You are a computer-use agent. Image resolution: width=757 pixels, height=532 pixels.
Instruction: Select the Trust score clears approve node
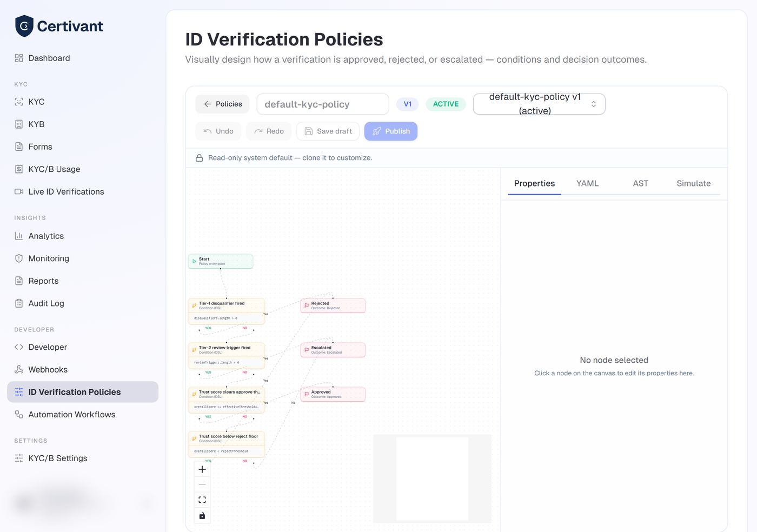(x=227, y=400)
